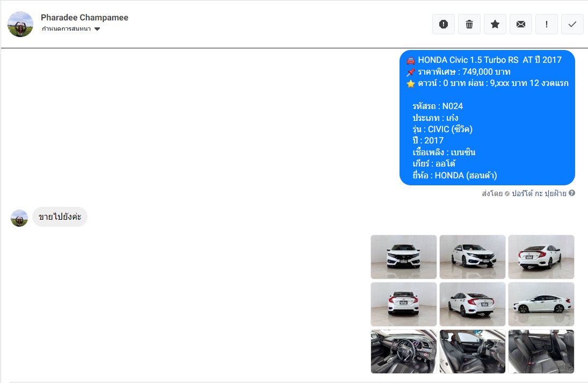Screen dimensions: 588x383
Task: Open straight rear view Civic photo
Action: (404, 304)
